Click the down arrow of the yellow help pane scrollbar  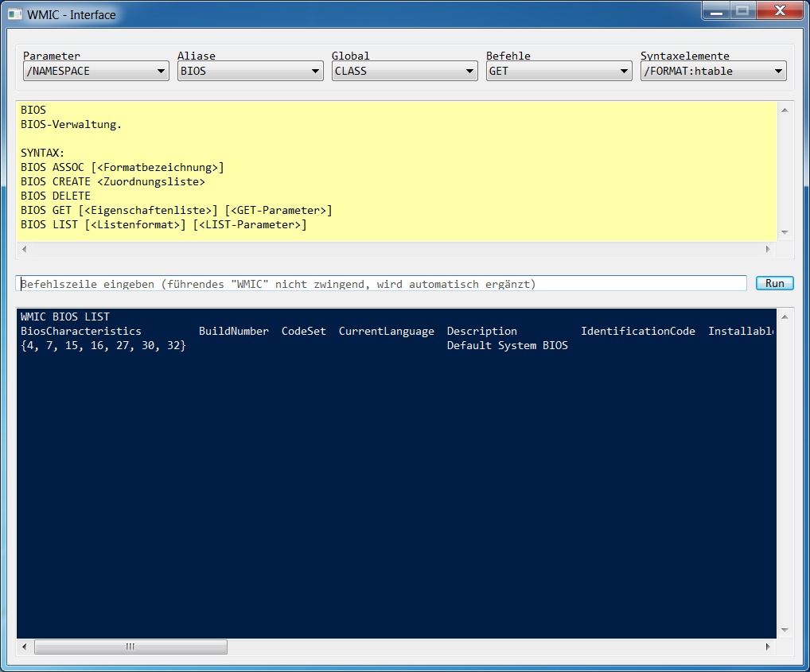785,233
